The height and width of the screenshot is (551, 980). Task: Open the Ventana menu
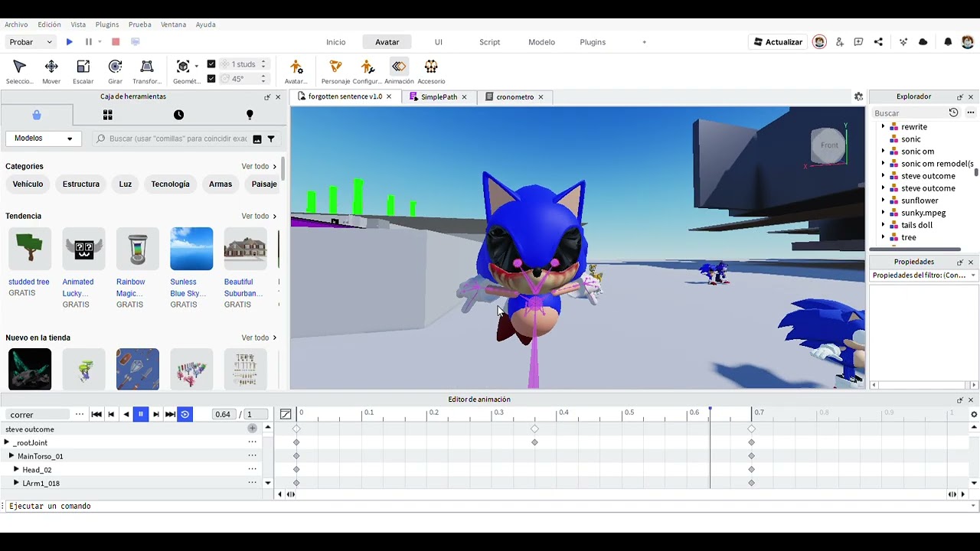(x=173, y=24)
